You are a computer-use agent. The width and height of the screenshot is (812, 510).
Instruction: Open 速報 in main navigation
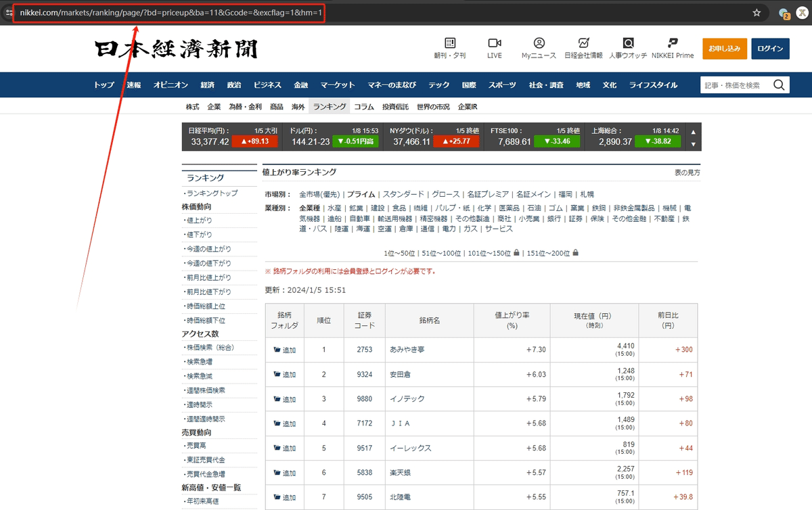pyautogui.click(x=133, y=85)
